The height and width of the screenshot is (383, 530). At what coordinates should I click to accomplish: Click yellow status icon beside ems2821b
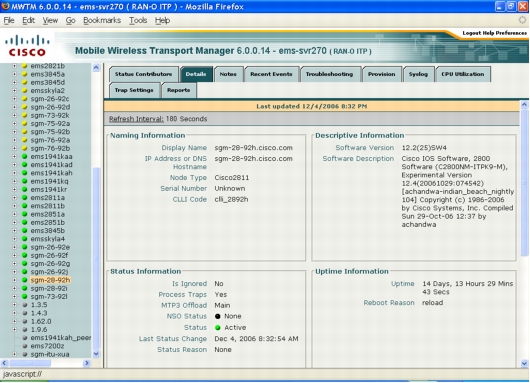[24, 66]
